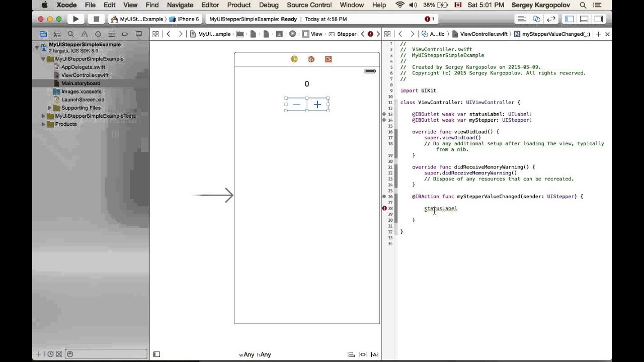Image resolution: width=644 pixels, height=362 pixels.
Task: Open the scheme selector dropdown
Action: click(x=137, y=19)
